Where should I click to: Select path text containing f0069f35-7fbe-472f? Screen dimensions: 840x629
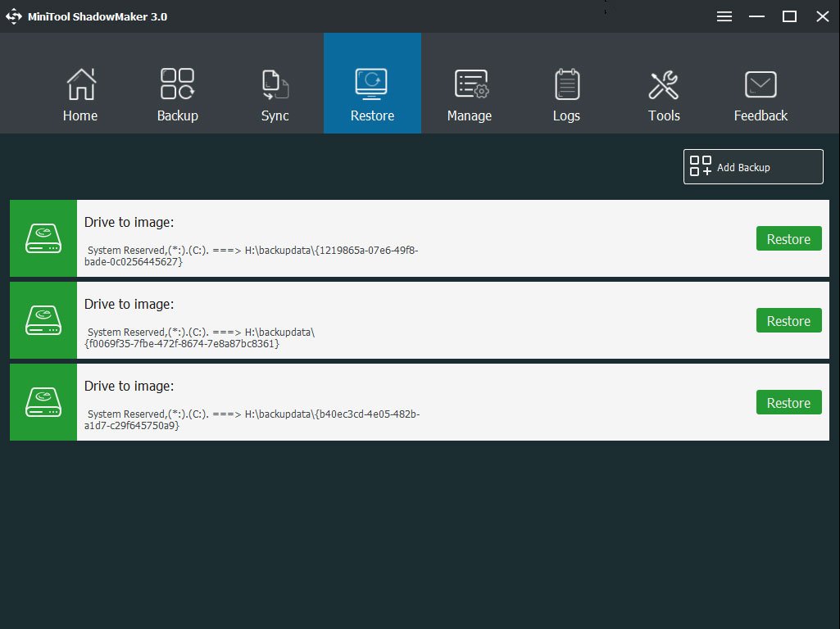pos(199,337)
